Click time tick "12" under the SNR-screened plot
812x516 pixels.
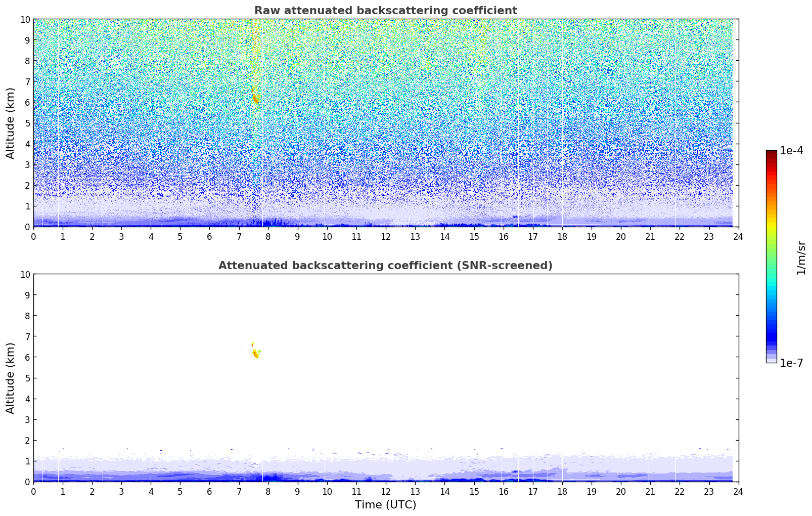(x=386, y=491)
